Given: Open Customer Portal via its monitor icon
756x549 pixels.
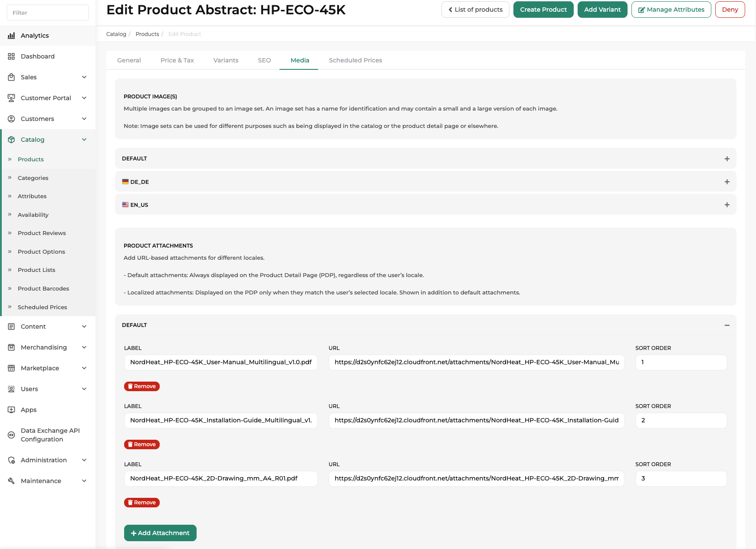Looking at the screenshot, I should (11, 98).
